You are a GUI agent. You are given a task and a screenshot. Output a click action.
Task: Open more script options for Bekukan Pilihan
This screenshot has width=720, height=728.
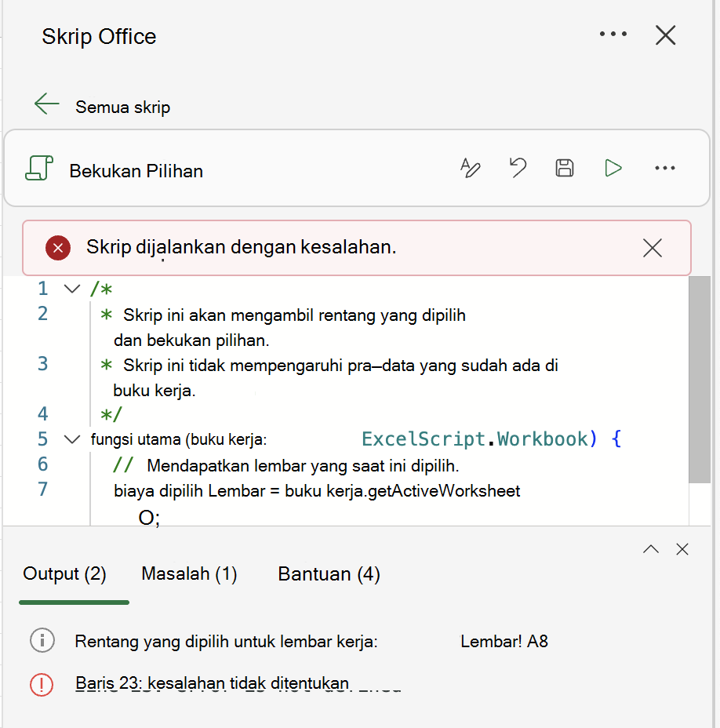pos(665,168)
